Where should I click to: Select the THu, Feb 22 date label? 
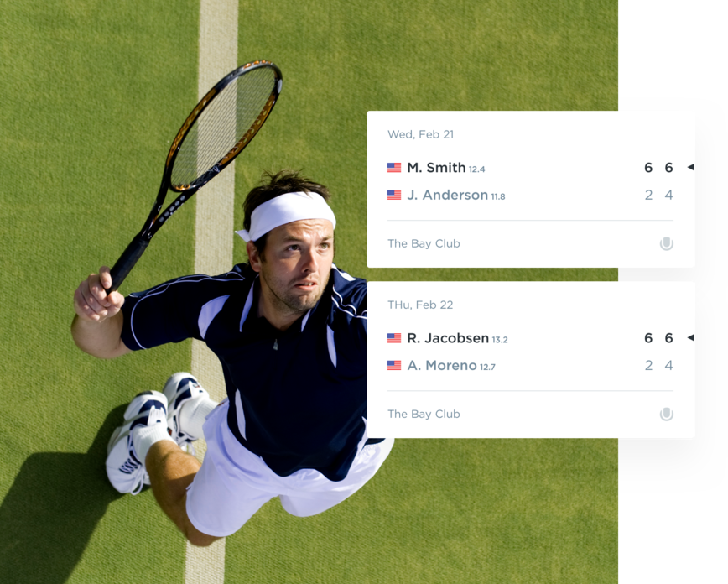tap(420, 305)
